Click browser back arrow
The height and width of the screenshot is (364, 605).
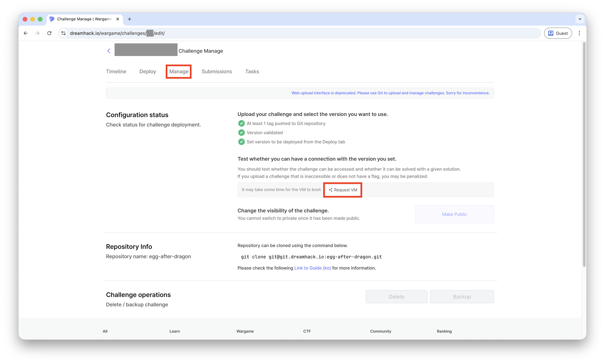point(26,33)
